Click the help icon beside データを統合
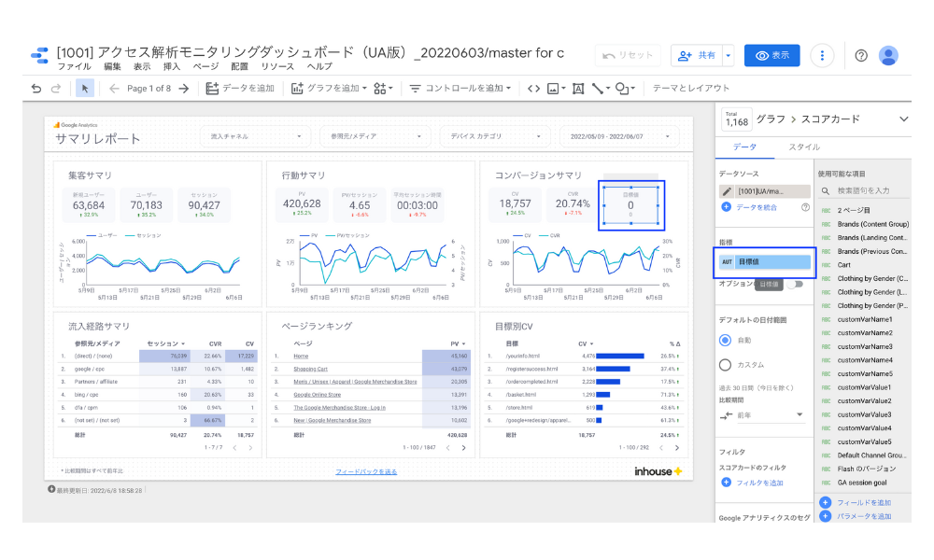This screenshot has height=560, width=934. tap(805, 207)
